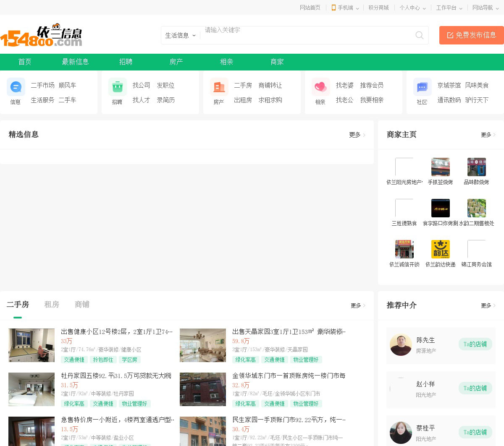Open the 个人中心 dropdown menu
504x446 pixels.
click(412, 8)
